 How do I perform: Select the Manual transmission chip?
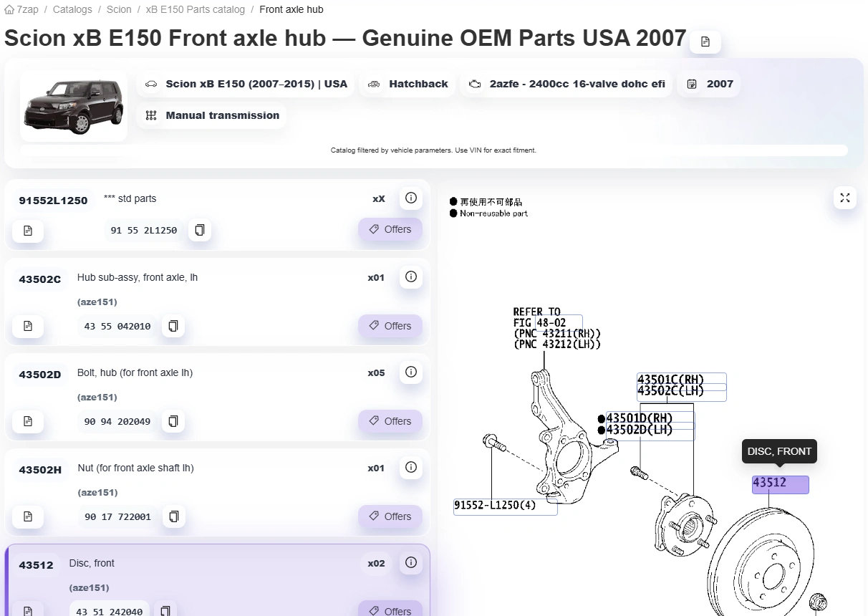click(211, 115)
